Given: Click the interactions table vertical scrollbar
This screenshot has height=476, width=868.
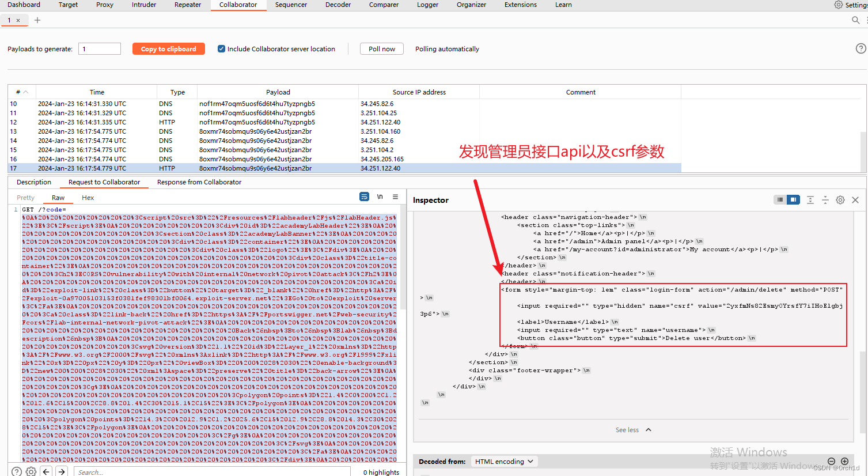Looking at the screenshot, I should pos(863,151).
